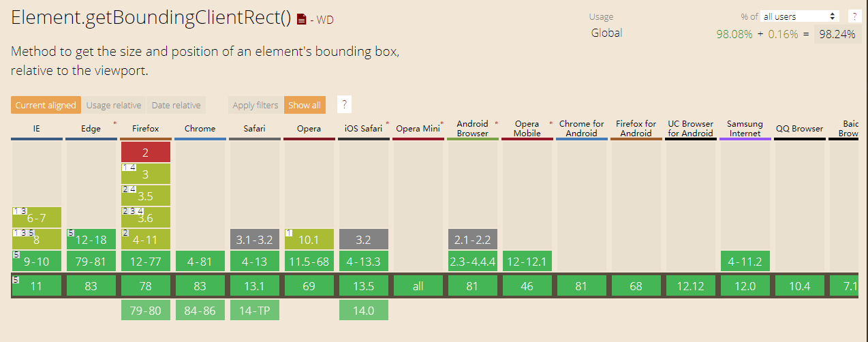This screenshot has width=868, height=342.
Task: Switch to Date relative view
Action: coord(176,105)
